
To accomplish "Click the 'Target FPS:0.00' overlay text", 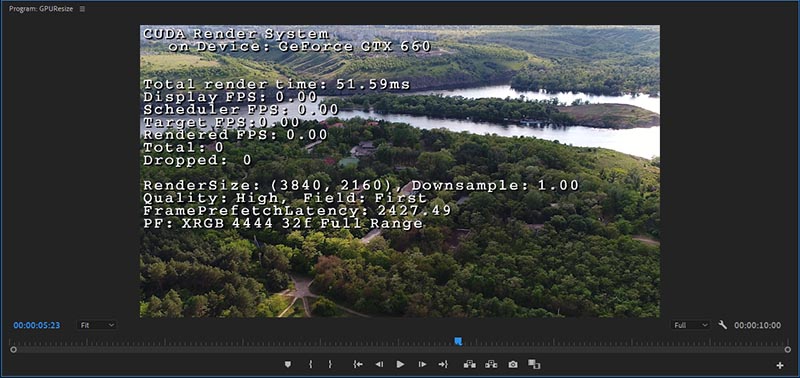I will click(x=221, y=122).
